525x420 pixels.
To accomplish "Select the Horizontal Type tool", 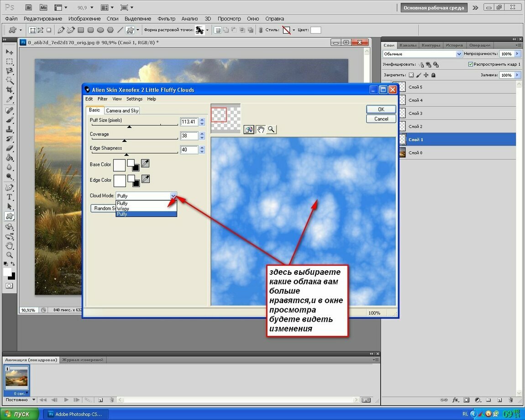I will point(10,197).
